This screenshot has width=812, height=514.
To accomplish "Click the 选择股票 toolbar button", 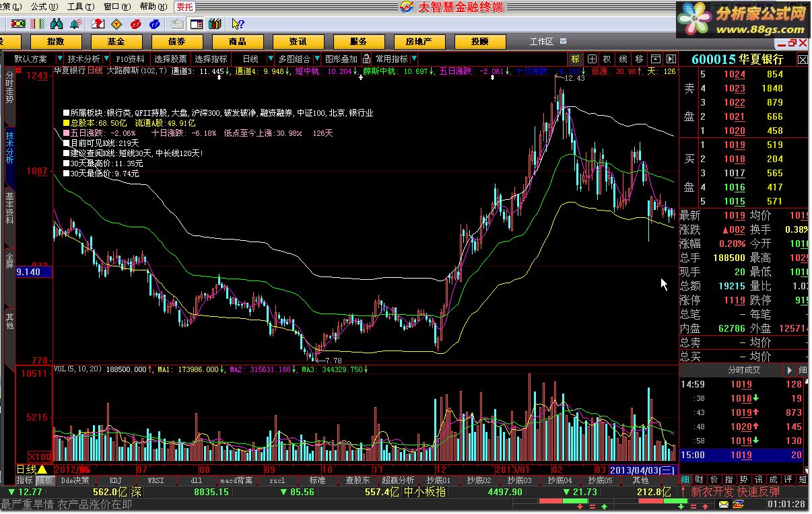I will coord(170,59).
